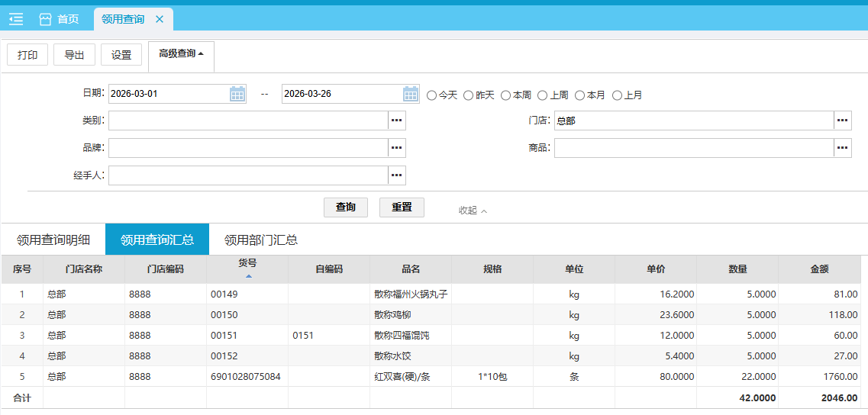This screenshot has height=415, width=868.
Task: Open the 门店 ellipsis selector
Action: (842, 121)
